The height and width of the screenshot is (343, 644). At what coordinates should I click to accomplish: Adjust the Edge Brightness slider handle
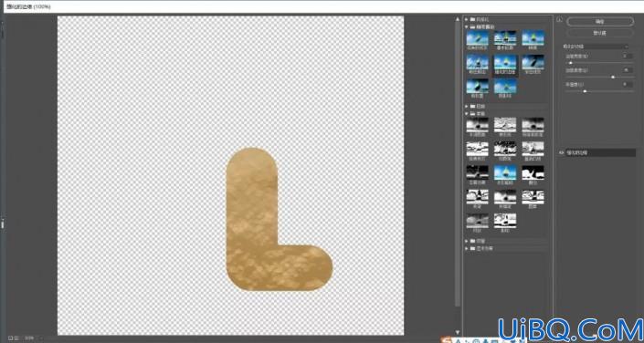[613, 78]
